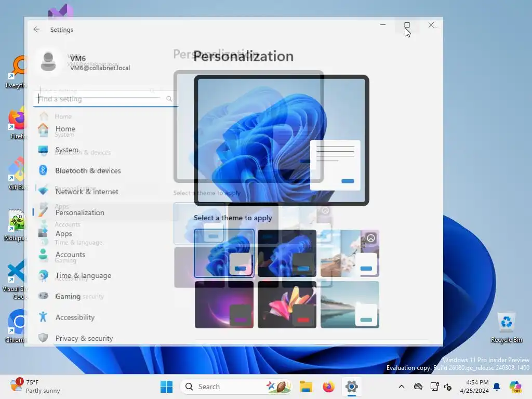Maximize the Settings window
Viewport: 532px width, 399px height.
[x=407, y=25]
